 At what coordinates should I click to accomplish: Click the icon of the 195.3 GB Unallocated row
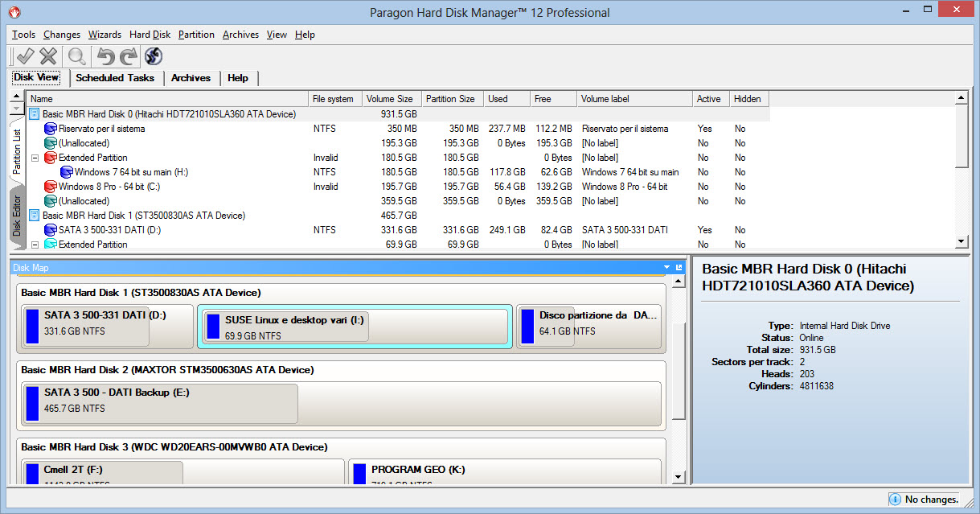(51, 143)
